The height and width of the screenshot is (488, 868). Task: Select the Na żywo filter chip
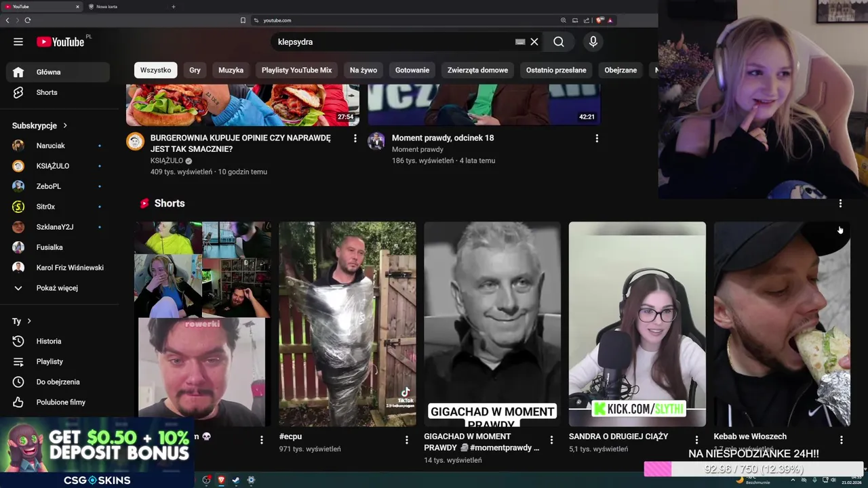coord(363,70)
